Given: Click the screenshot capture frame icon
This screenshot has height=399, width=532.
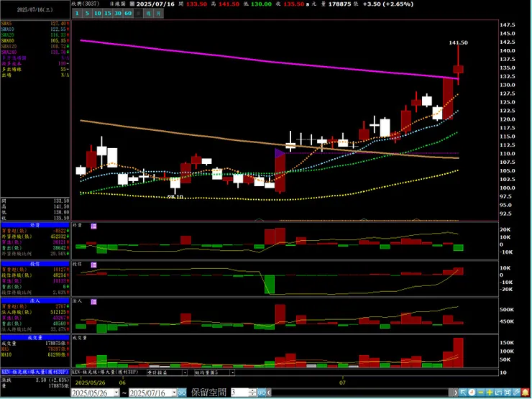Looking at the screenshot, I should pos(508,393).
